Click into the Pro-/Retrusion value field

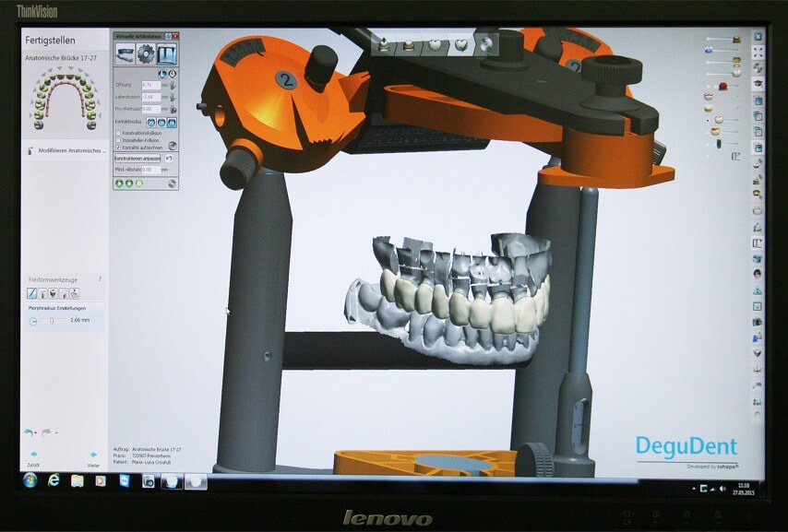tap(150, 109)
